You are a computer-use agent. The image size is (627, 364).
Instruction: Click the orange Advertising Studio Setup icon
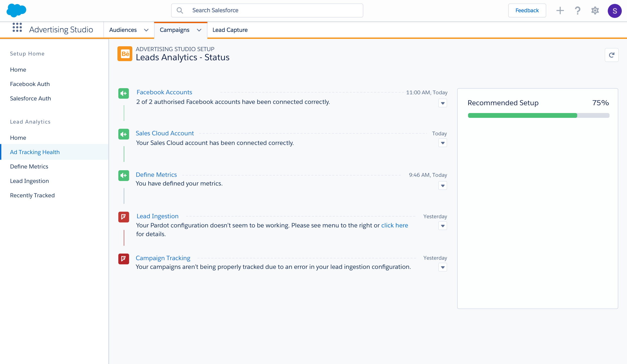pyautogui.click(x=125, y=54)
